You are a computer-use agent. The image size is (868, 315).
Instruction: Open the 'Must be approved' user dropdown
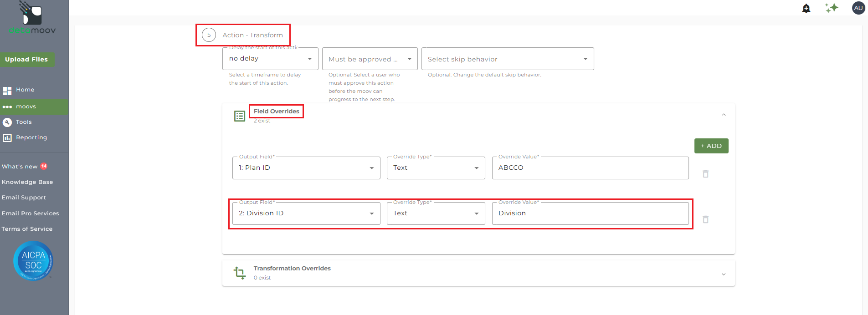point(370,59)
